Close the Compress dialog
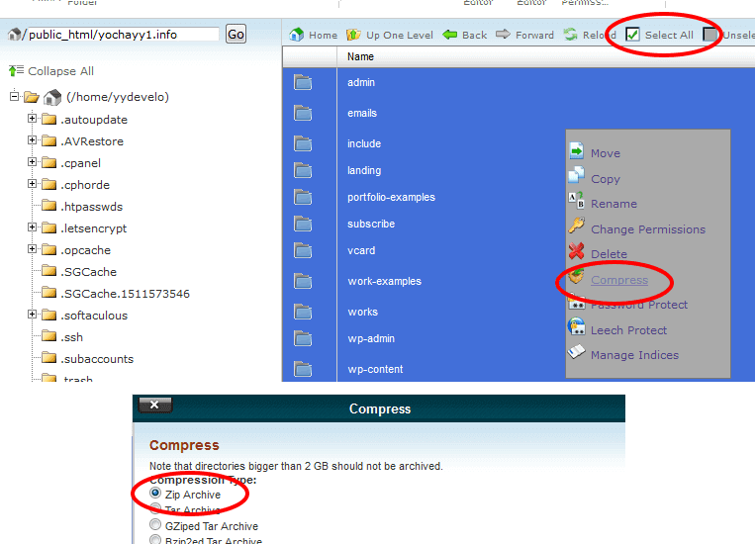 click(x=154, y=405)
